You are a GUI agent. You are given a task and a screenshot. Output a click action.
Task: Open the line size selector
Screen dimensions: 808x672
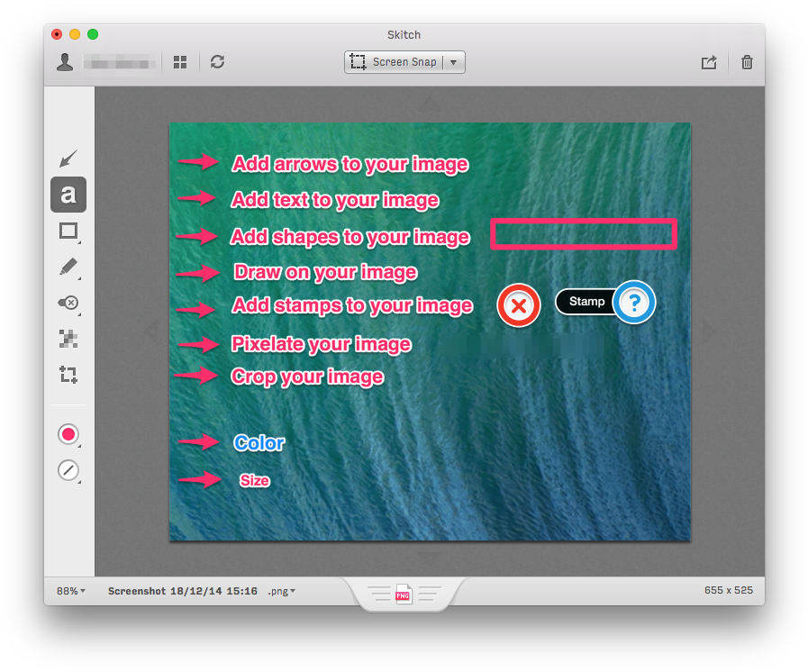68,470
